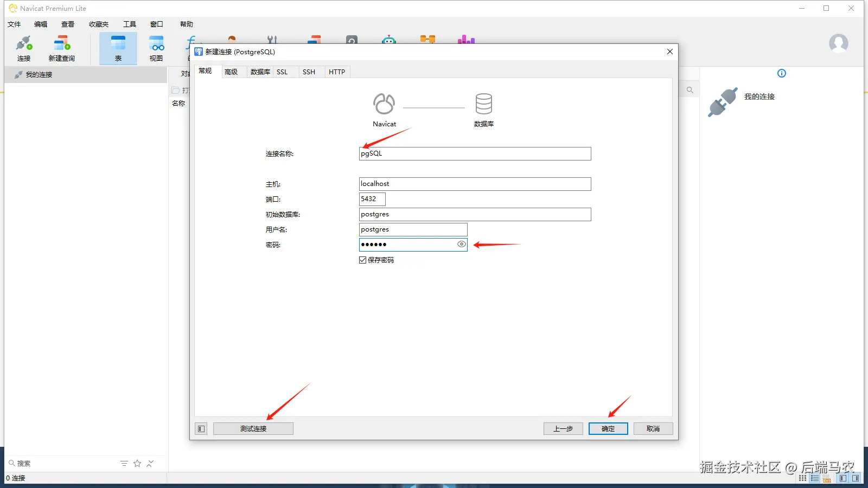This screenshot has width=868, height=488.
Task: Switch to the 数据库 tab
Action: pos(260,72)
